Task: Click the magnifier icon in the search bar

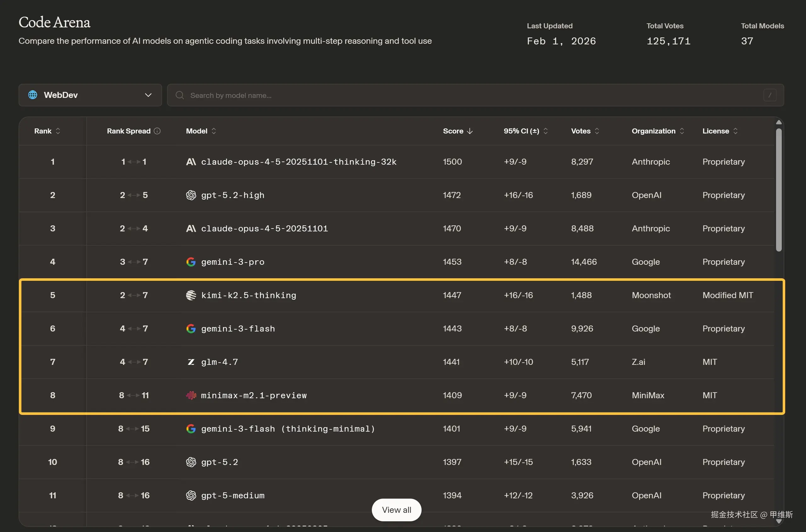Action: coord(179,95)
